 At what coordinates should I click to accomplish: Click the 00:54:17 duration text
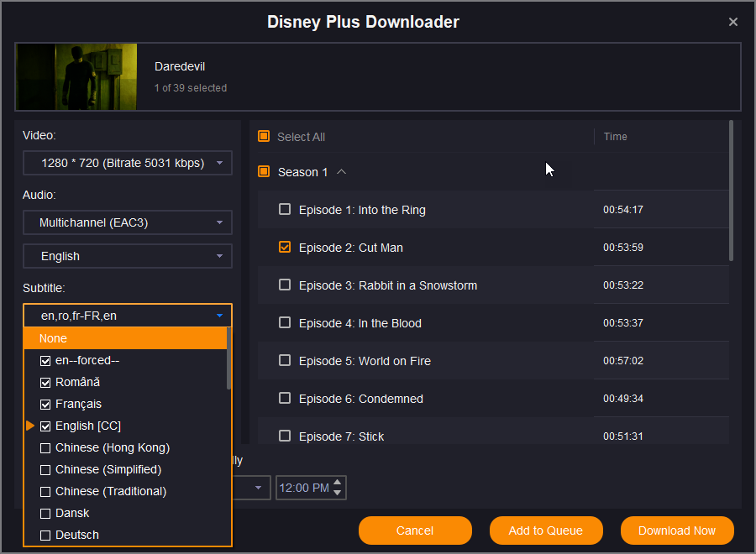click(623, 210)
